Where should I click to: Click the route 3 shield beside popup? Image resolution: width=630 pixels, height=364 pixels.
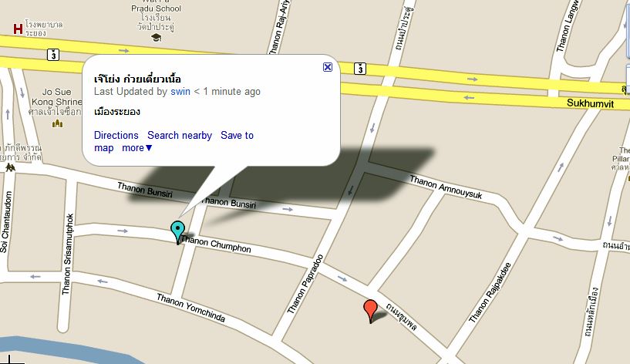360,69
